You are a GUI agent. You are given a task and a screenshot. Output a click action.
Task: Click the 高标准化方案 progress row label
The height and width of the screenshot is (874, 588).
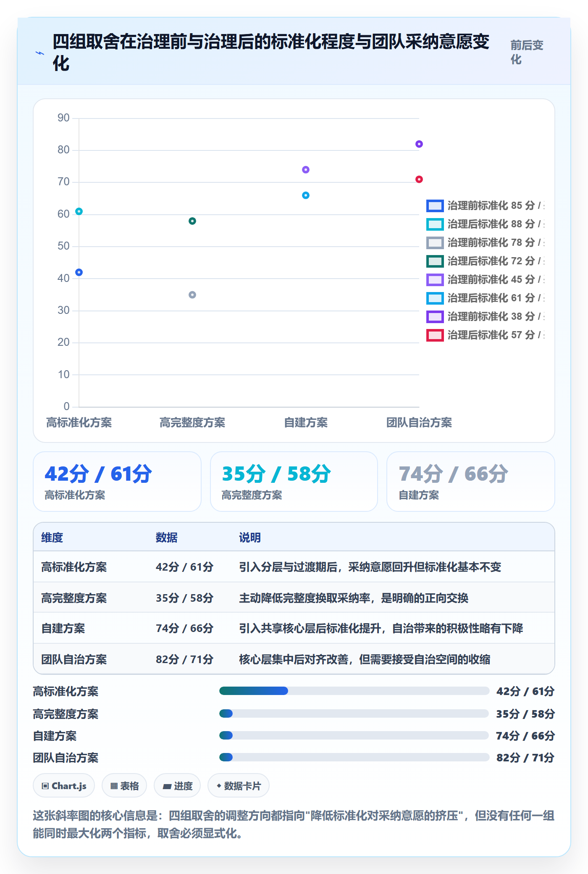pyautogui.click(x=66, y=692)
